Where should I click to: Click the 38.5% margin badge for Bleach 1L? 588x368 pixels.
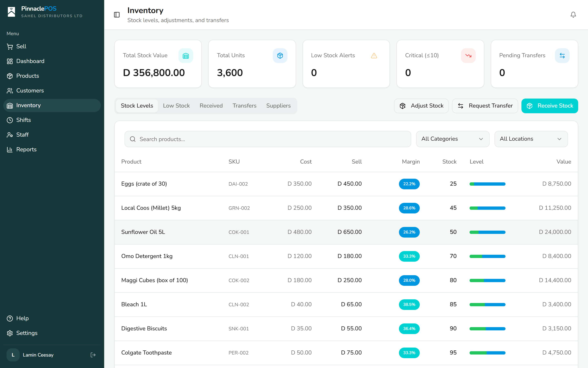point(409,304)
